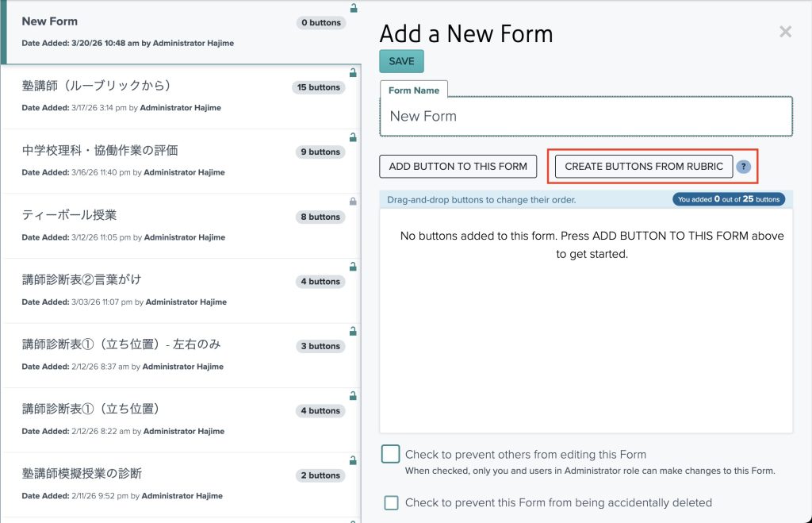Open the ティーボール授業 form in list
The image size is (812, 523).
[70, 216]
